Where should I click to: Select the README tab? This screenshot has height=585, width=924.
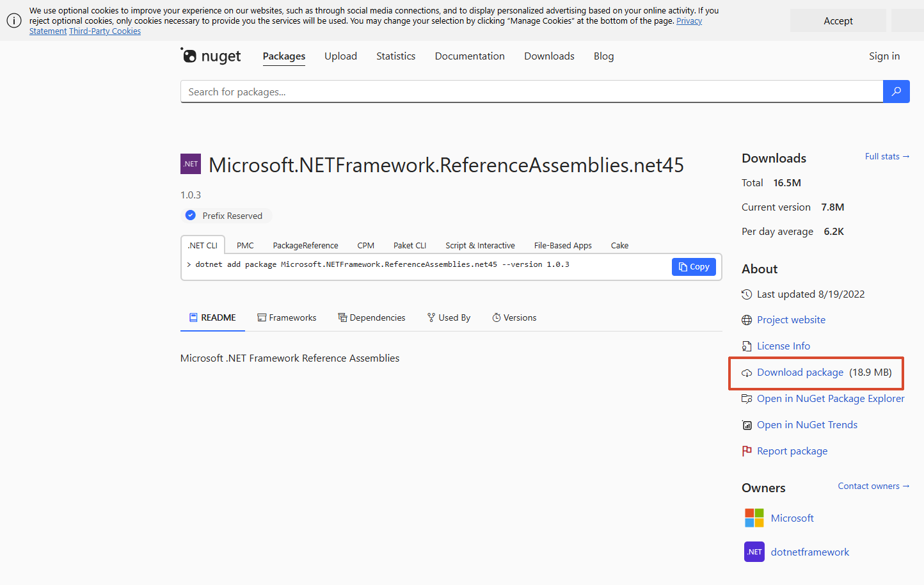click(x=212, y=317)
